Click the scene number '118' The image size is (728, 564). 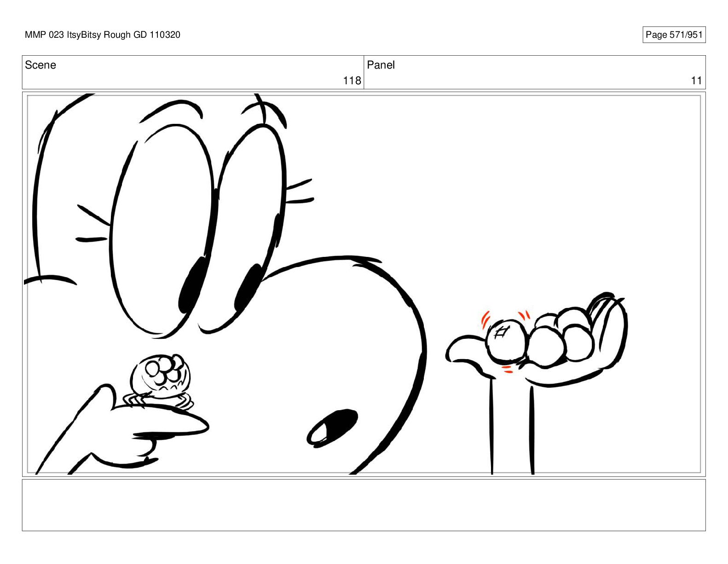[352, 81]
